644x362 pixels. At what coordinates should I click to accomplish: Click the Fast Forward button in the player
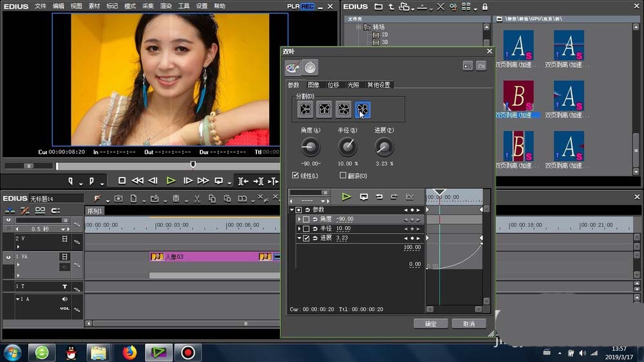203,180
